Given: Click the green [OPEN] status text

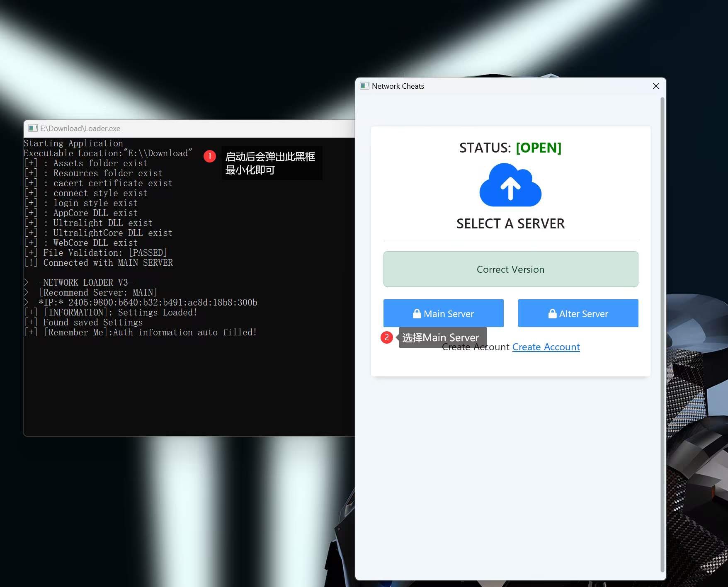Looking at the screenshot, I should click(538, 148).
